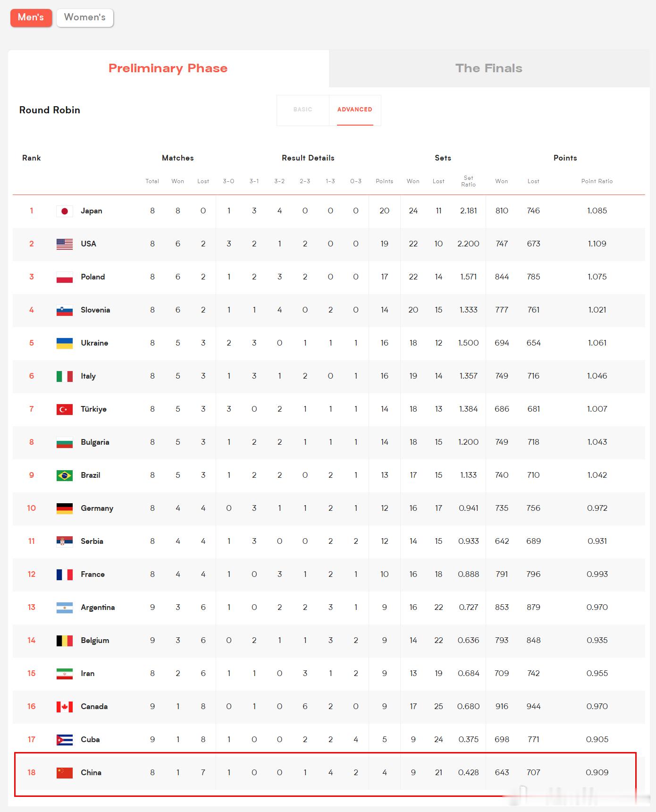The image size is (656, 812).
Task: Click the Set Ratio column header
Action: click(468, 181)
